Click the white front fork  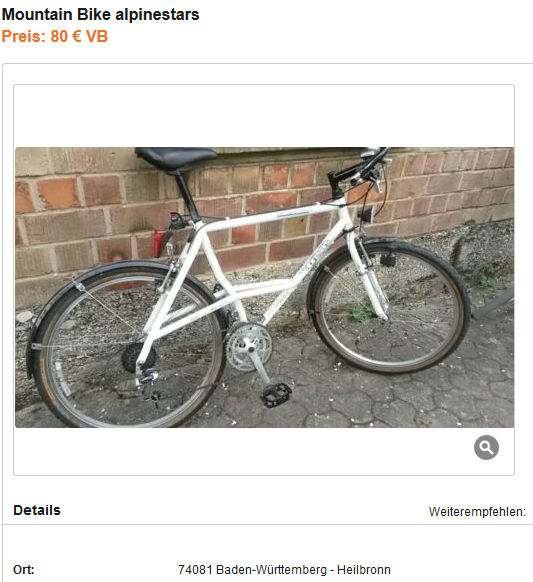tap(367, 277)
